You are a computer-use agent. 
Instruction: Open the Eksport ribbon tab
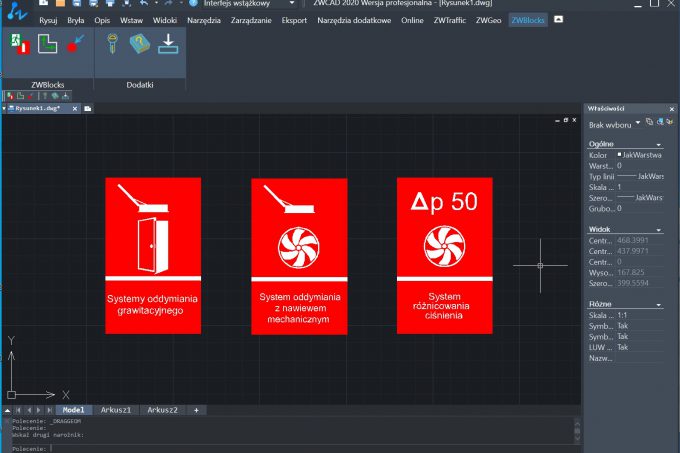tap(294, 20)
